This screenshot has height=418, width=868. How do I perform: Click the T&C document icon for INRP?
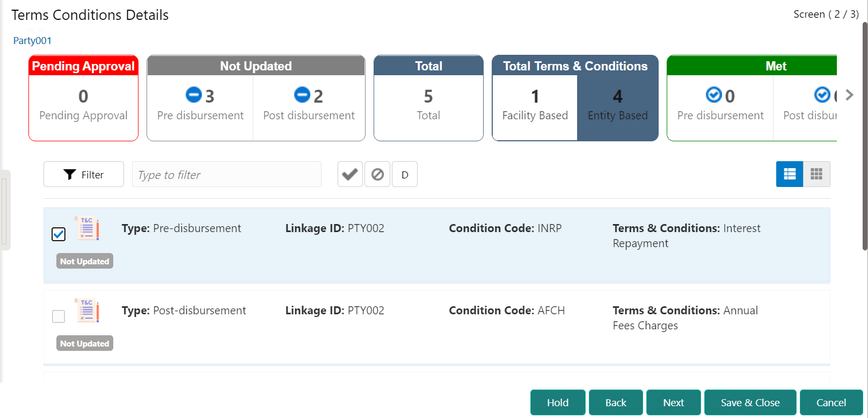point(87,228)
